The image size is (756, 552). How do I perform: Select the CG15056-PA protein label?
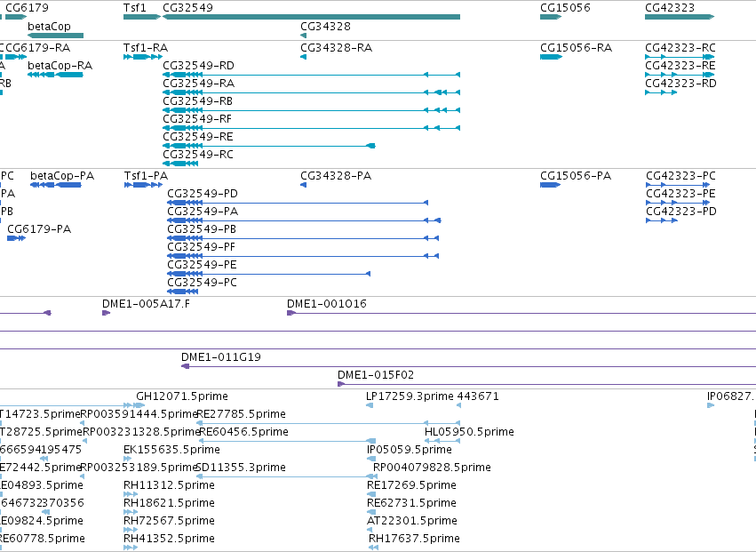(x=576, y=176)
